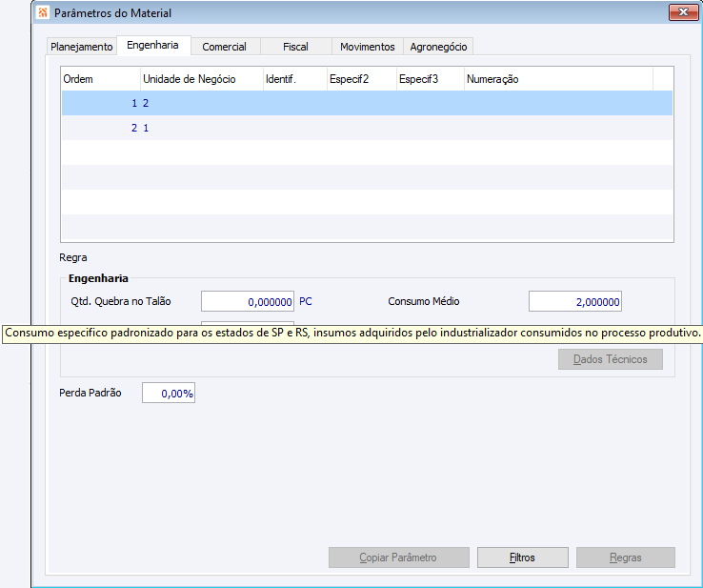Focus the Qtd. Quebra no Talão field

coord(248,301)
